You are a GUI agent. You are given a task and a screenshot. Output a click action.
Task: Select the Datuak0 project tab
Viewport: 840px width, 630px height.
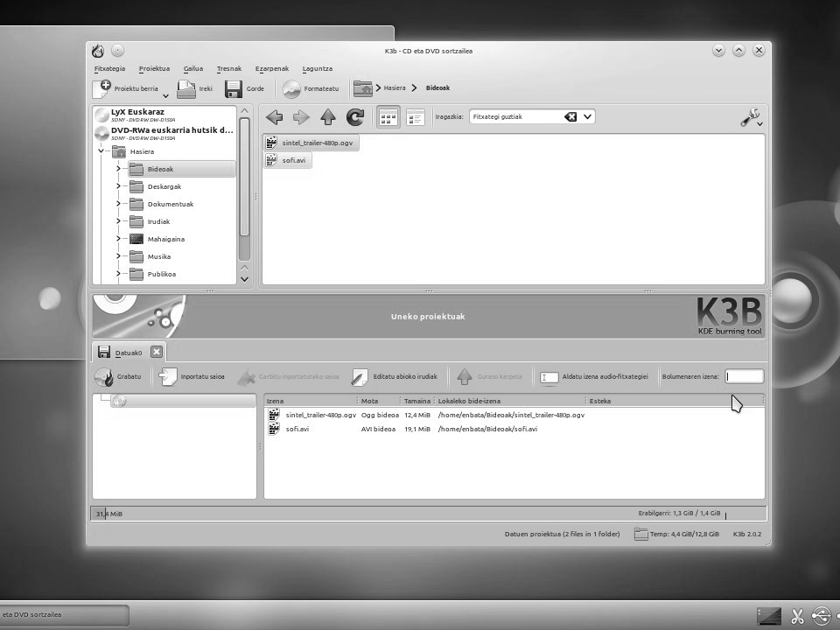129,352
